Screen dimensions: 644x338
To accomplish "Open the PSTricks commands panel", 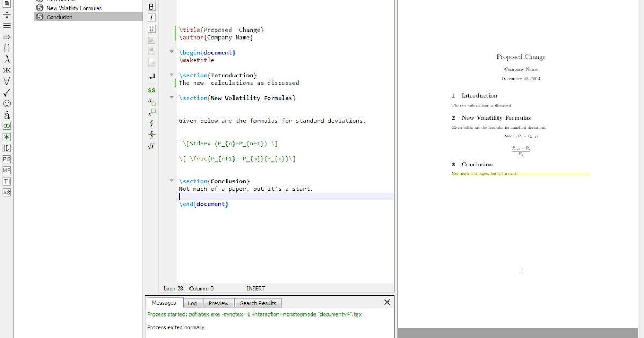I will [6, 159].
